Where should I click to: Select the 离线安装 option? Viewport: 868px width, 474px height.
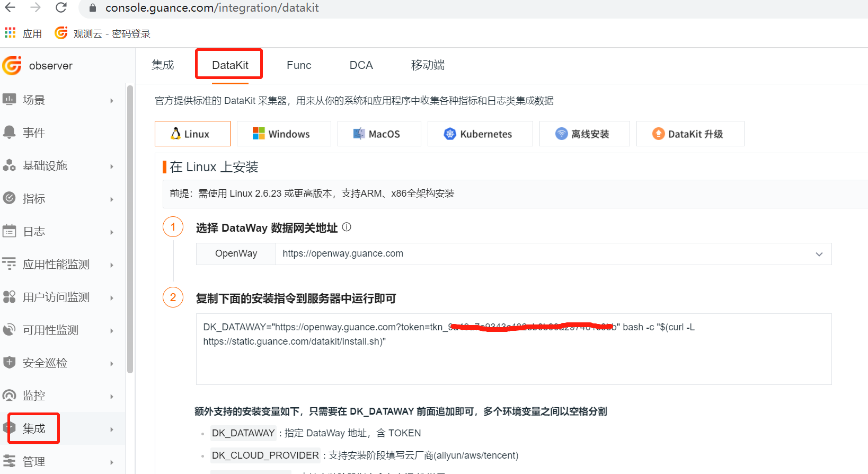pos(584,134)
